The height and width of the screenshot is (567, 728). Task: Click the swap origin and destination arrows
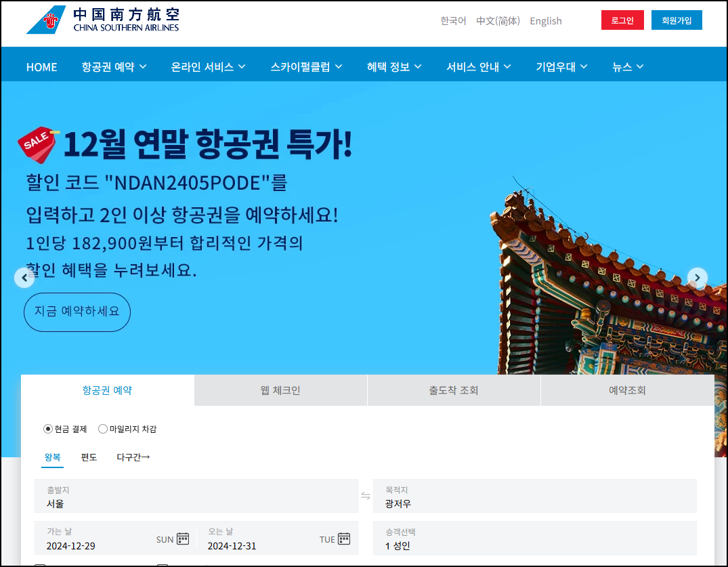pos(365,496)
